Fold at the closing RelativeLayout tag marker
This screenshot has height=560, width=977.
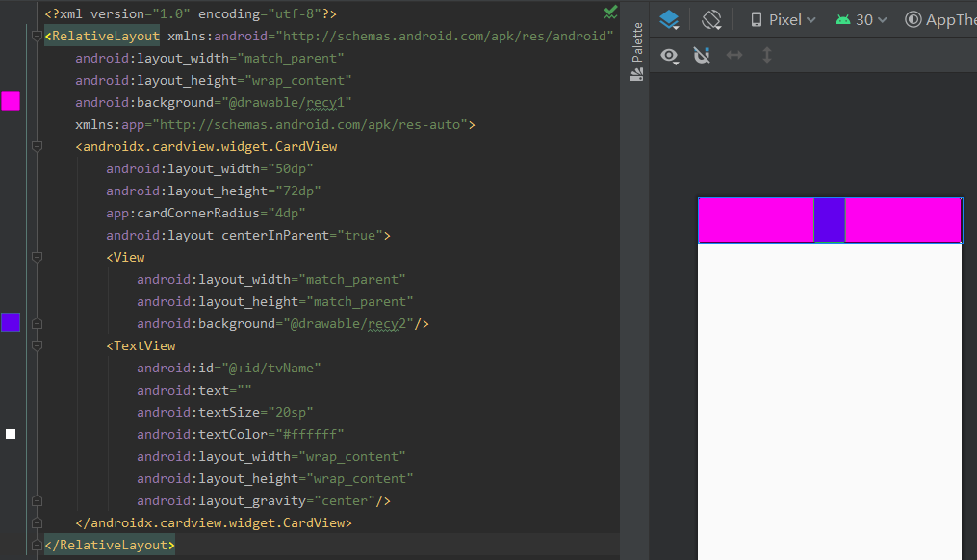point(37,545)
